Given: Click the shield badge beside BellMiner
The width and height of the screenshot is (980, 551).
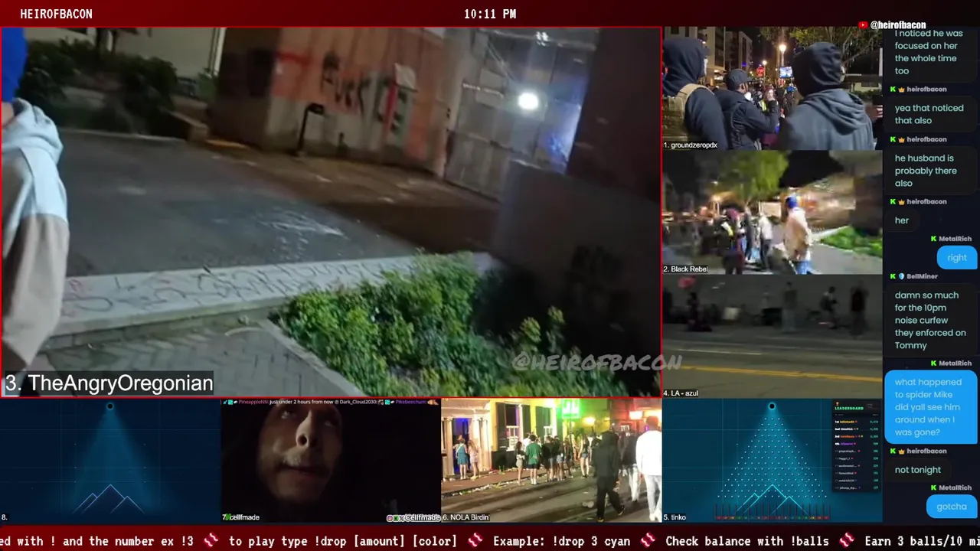Looking at the screenshot, I should point(901,276).
